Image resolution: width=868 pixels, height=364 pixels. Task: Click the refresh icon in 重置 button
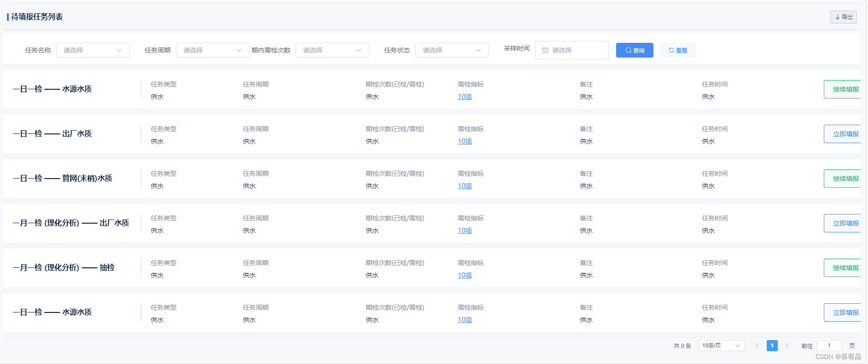(671, 50)
